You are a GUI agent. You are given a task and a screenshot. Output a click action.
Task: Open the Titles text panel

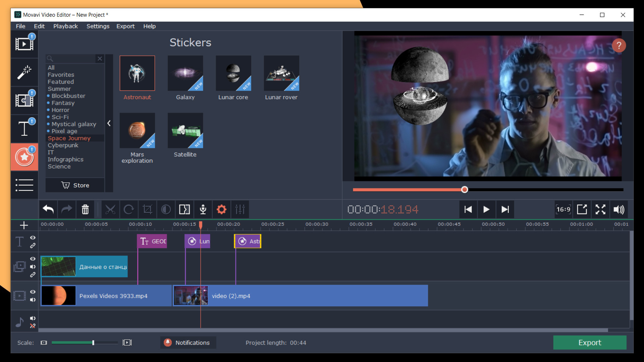24,128
